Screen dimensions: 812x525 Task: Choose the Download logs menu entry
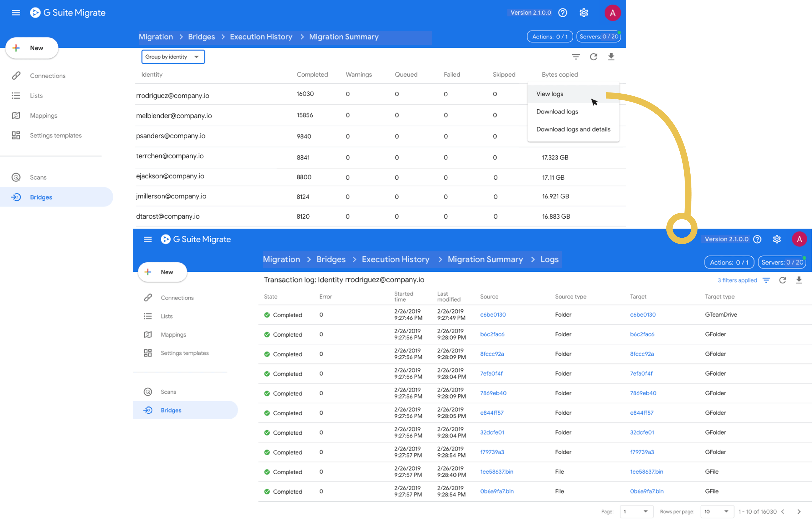click(x=557, y=112)
